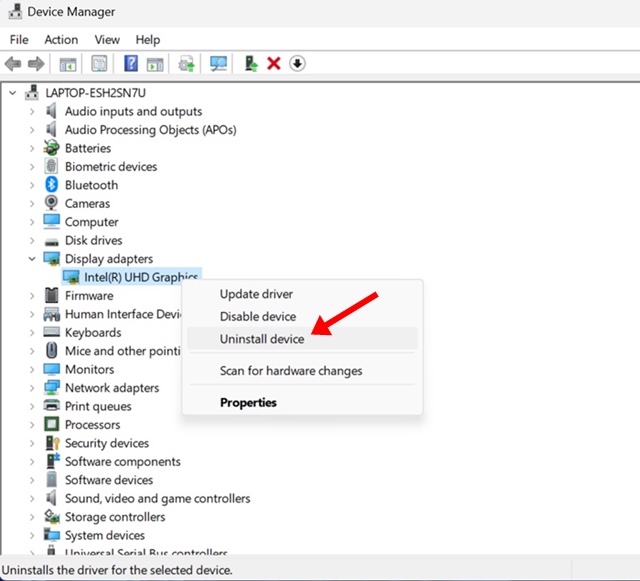Screen dimensions: 640x581
Task: Choose Uninstall device from context menu
Action: 262,339
